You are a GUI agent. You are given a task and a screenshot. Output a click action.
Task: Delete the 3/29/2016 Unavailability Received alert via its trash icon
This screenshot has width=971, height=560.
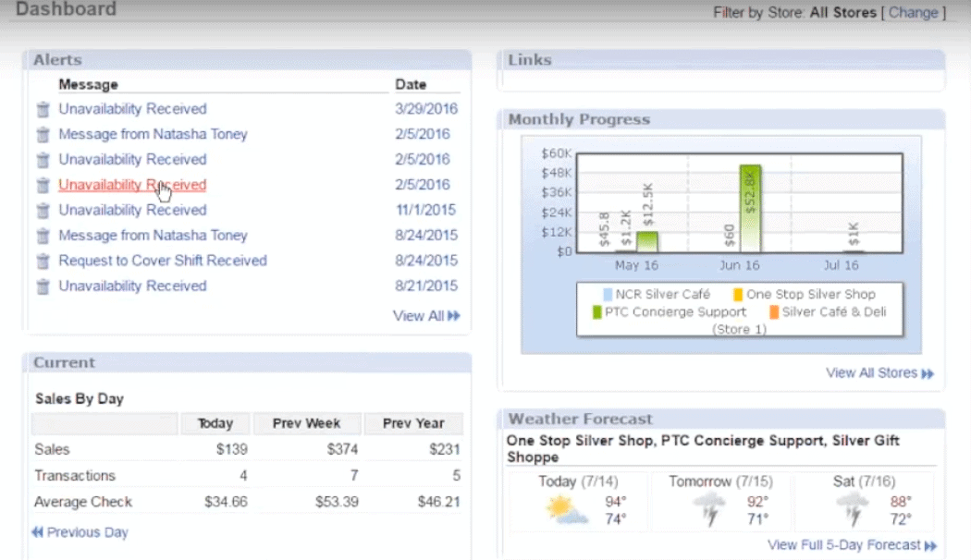43,110
